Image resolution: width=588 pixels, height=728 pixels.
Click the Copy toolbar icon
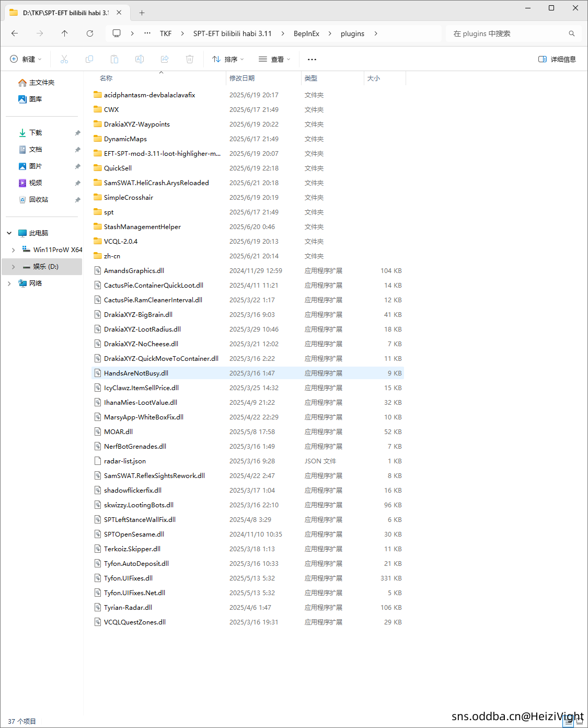click(89, 59)
